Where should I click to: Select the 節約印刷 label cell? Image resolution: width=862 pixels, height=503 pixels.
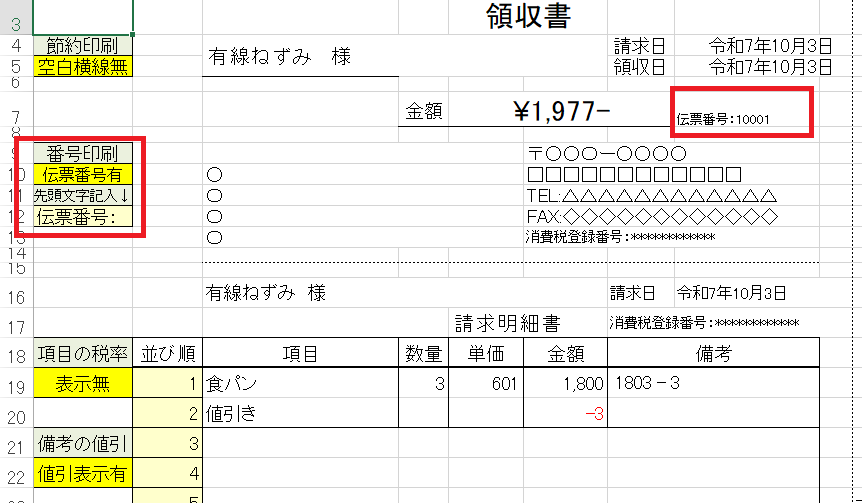click(x=82, y=46)
